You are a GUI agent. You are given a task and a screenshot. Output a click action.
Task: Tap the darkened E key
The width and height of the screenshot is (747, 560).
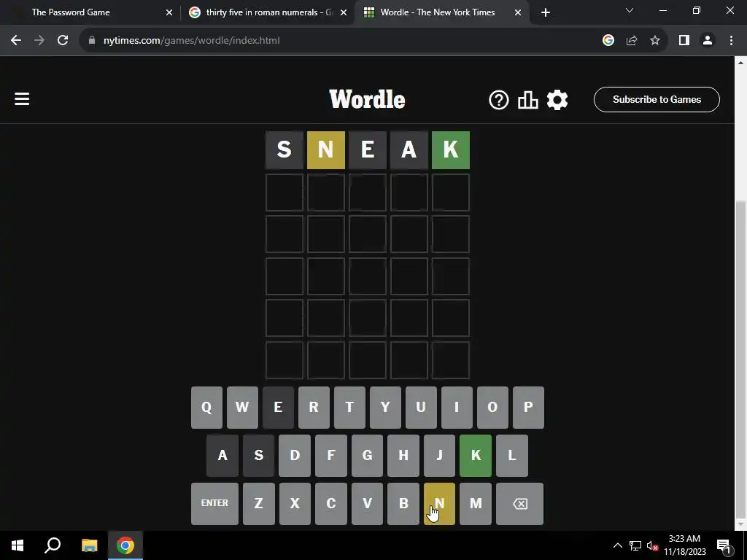[x=278, y=408]
